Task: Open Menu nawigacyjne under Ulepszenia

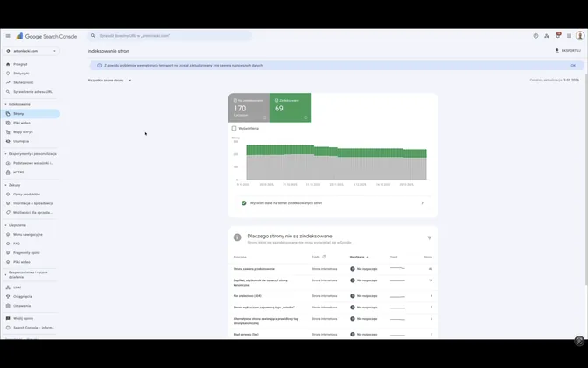Action: 30,234
